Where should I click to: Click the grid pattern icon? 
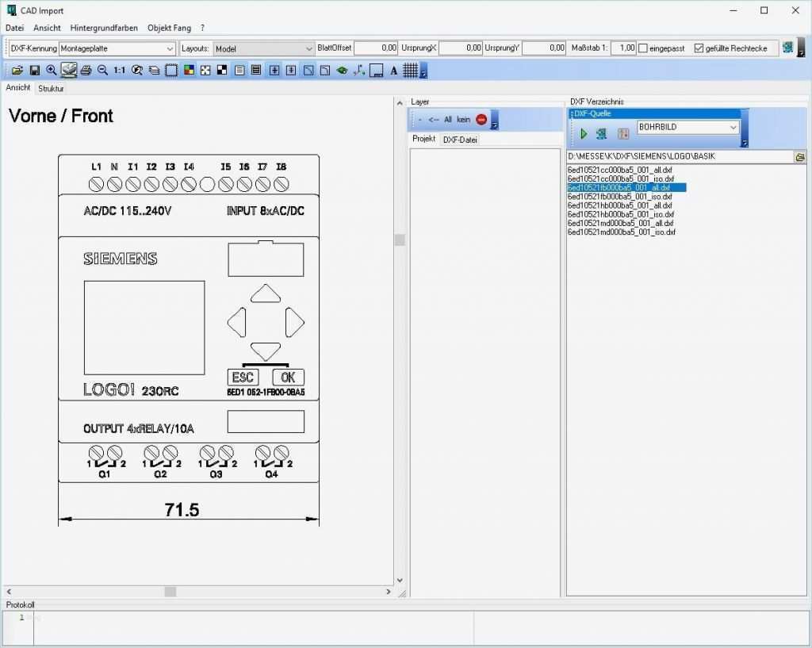click(410, 70)
